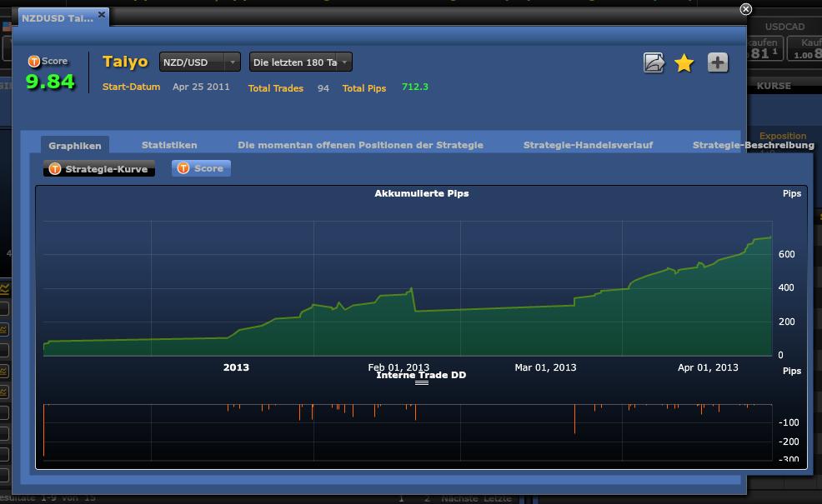Mark Taiyo strategy with the star icon

(684, 62)
